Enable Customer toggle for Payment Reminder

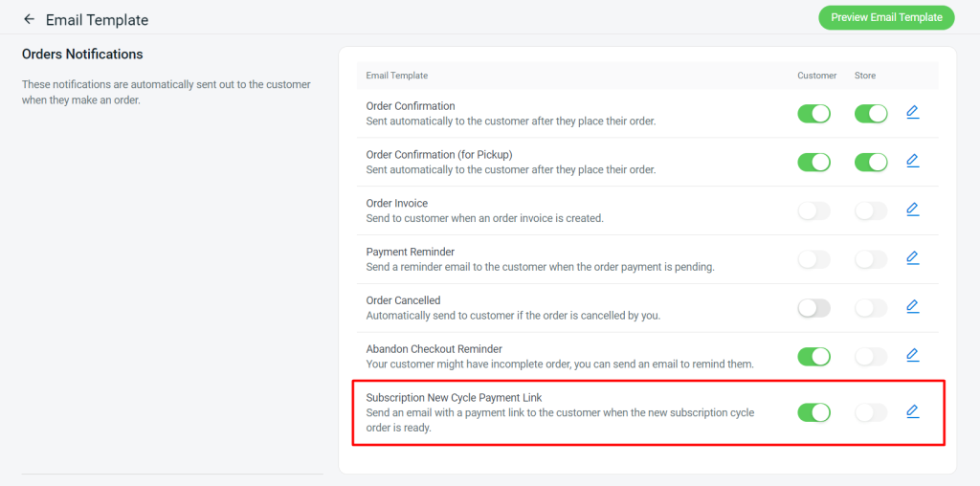[x=813, y=259]
